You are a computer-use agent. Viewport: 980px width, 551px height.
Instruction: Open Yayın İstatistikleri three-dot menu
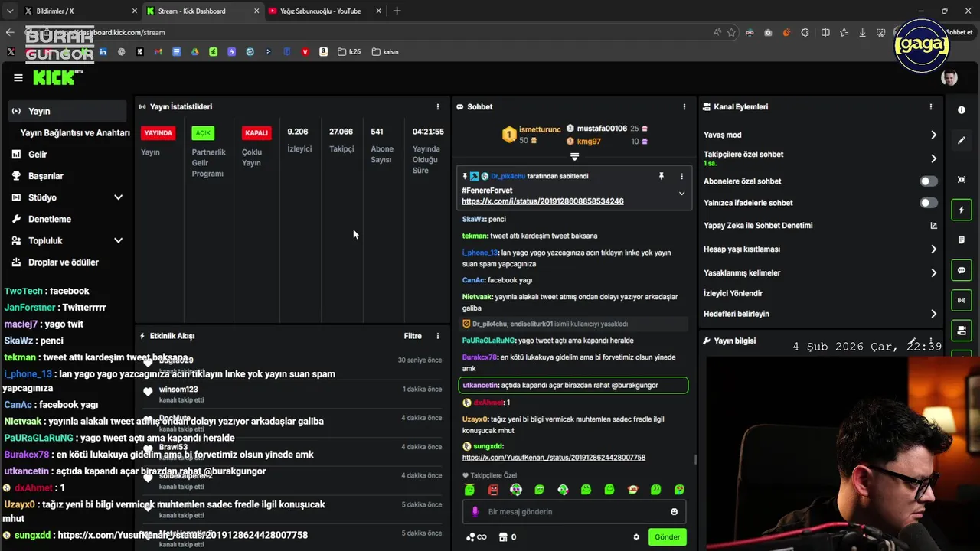(x=438, y=107)
